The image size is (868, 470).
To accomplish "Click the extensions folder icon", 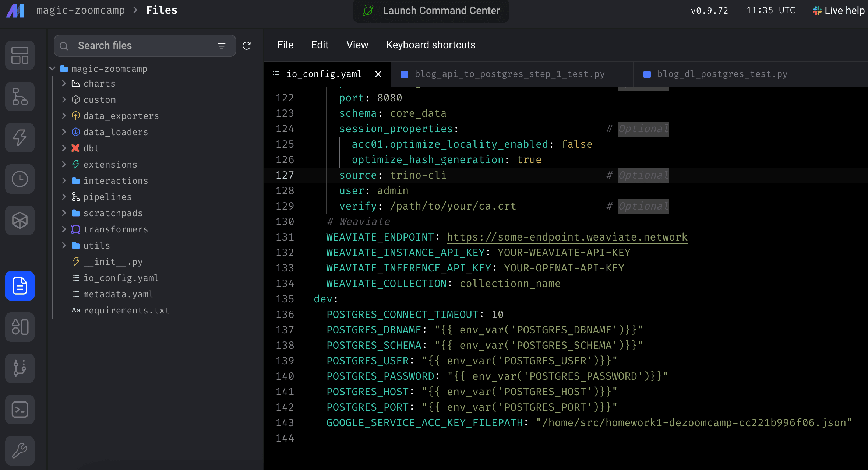I will [75, 165].
